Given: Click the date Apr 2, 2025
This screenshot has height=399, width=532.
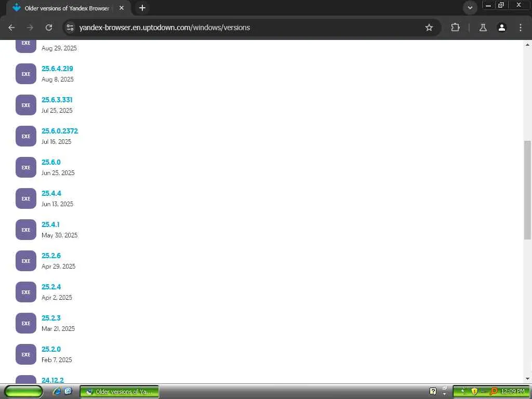Looking at the screenshot, I should coord(57,298).
